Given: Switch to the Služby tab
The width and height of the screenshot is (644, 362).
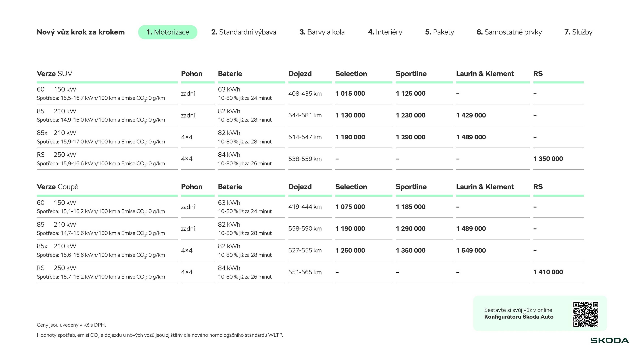Looking at the screenshot, I should pyautogui.click(x=578, y=32).
